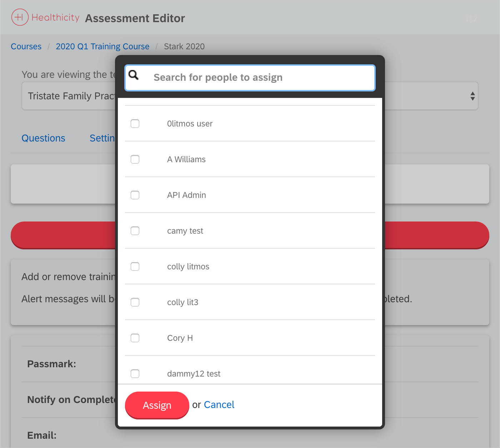Click the 'Notify on Complete' label
Image resolution: width=500 pixels, height=448 pixels.
tap(71, 400)
